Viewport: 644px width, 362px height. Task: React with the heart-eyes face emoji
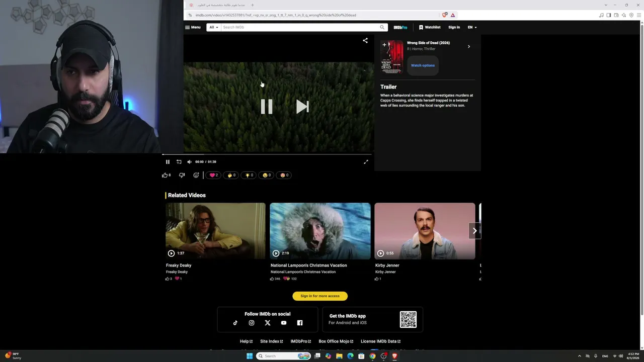pyautogui.click(x=284, y=175)
